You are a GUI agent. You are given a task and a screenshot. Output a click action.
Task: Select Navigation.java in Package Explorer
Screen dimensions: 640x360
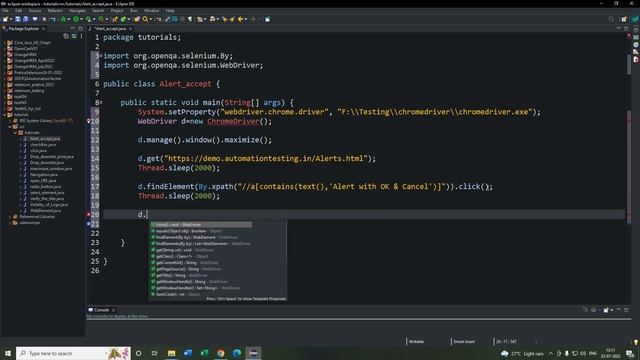[x=44, y=175]
